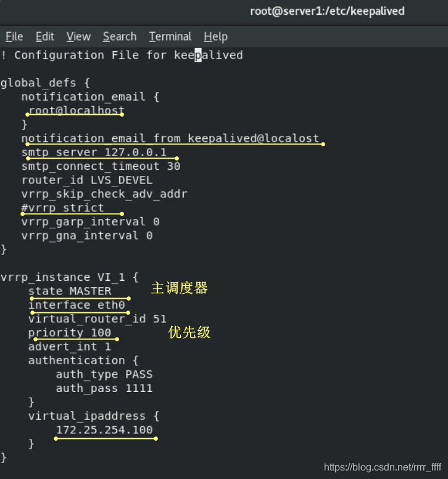Click the 'smtp_server 127.0.0.1' line
This screenshot has width=448, height=479.
pyautogui.click(x=94, y=152)
